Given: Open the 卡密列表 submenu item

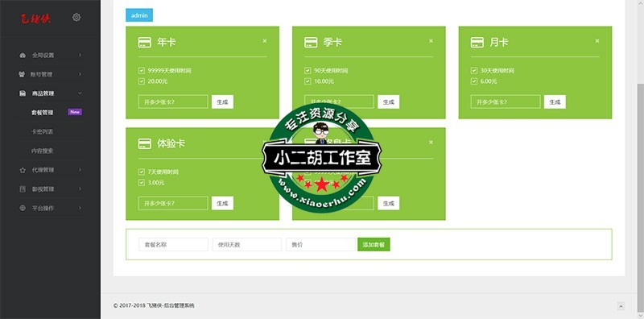Looking at the screenshot, I should (x=43, y=131).
